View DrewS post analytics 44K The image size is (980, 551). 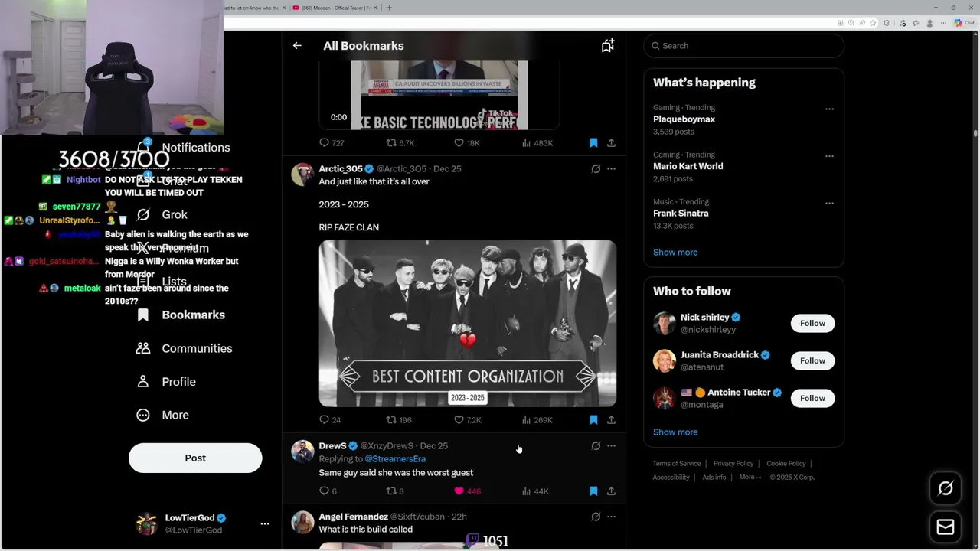[535, 491]
